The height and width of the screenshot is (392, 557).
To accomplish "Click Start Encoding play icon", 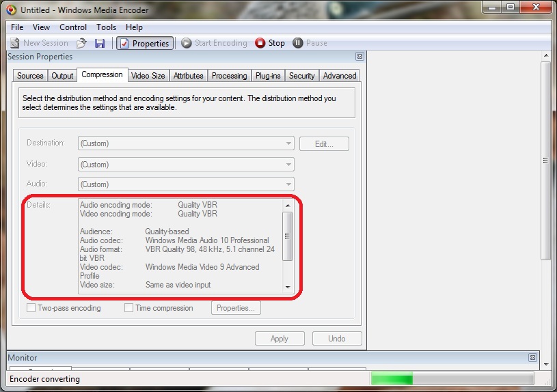I will point(186,43).
